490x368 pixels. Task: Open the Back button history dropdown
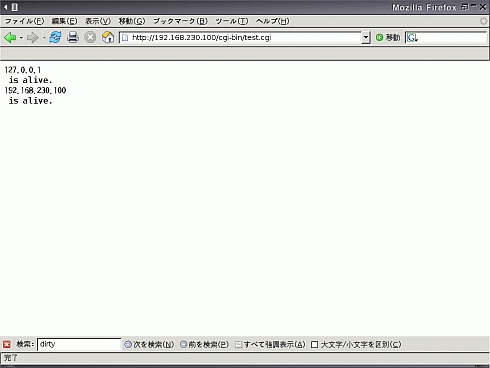tap(21, 37)
